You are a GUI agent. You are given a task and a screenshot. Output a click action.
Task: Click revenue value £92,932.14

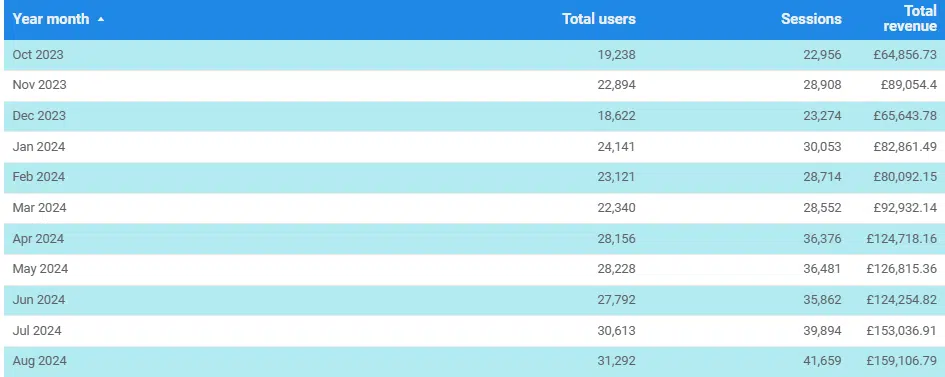click(x=905, y=208)
